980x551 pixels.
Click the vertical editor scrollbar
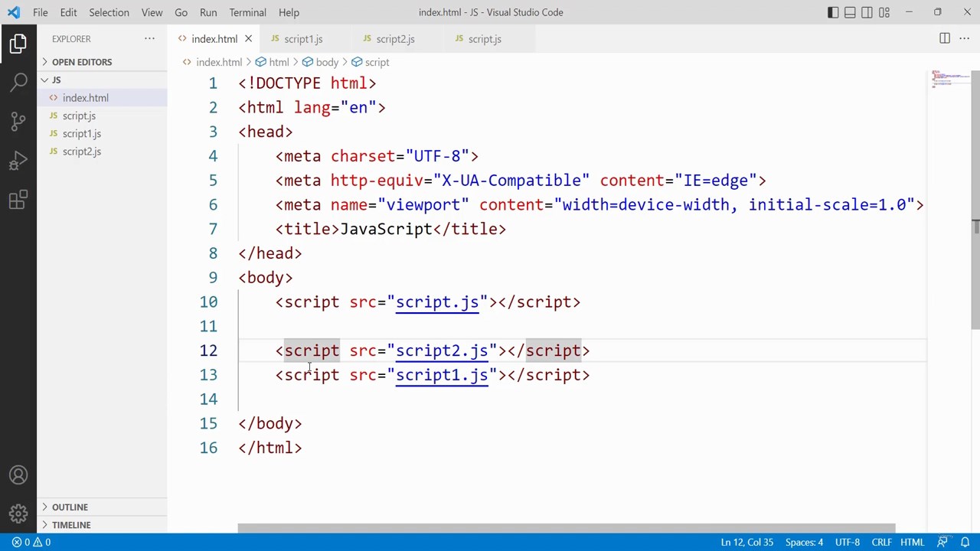coord(975,200)
